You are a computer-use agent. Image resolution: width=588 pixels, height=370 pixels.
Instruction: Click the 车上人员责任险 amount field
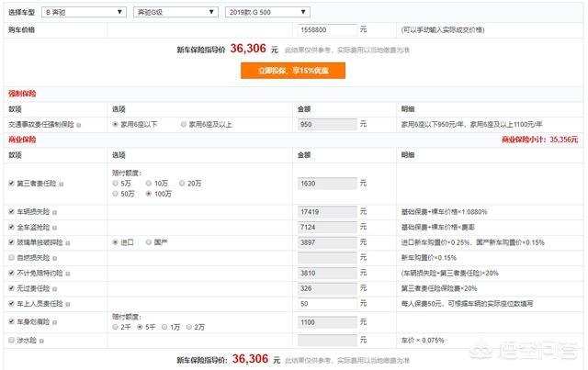tap(327, 304)
